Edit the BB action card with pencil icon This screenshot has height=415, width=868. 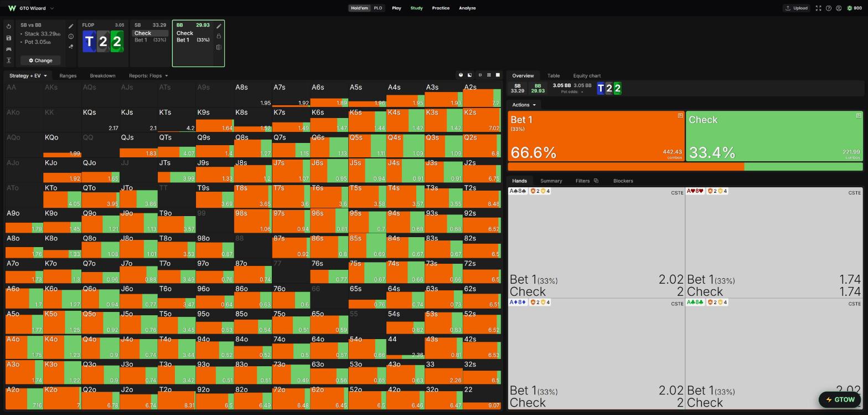219,26
